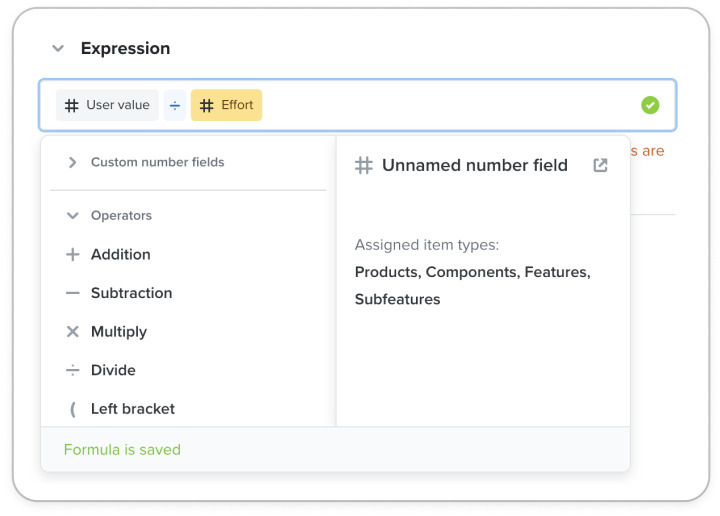Viewport: 720px width, 516px height.
Task: Click the empty area of expression input
Action: coord(450,105)
